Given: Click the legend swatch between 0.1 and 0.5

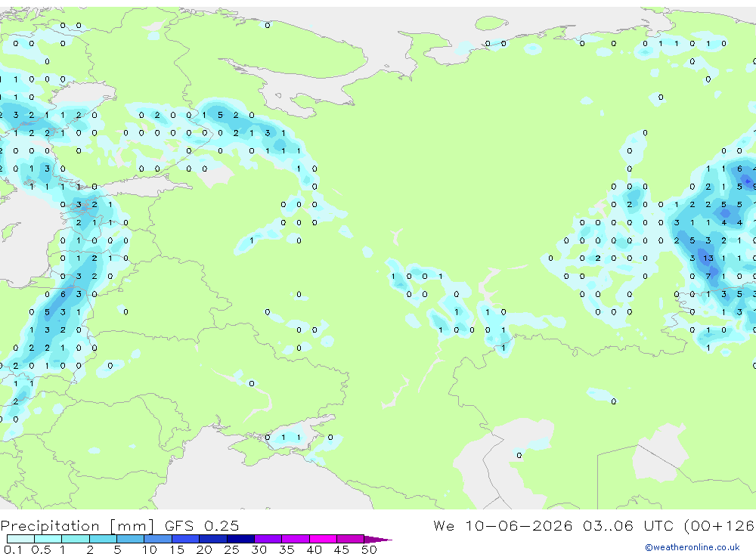Looking at the screenshot, I should click(x=20, y=539).
